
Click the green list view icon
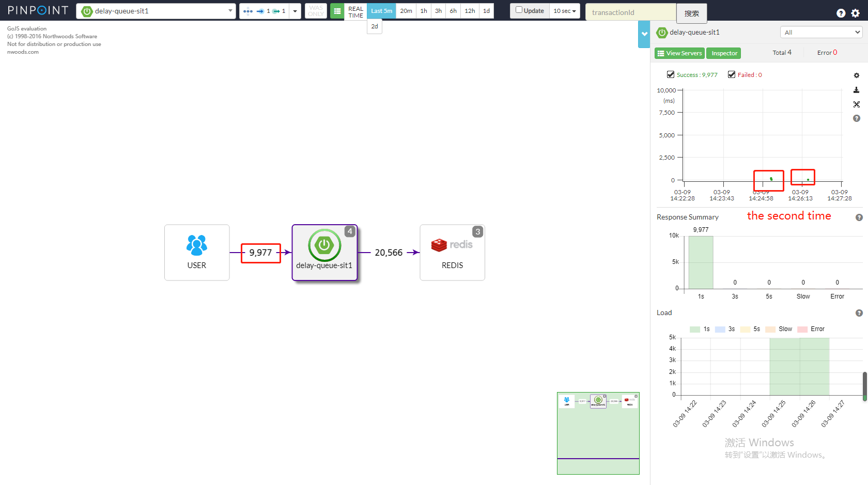pyautogui.click(x=337, y=11)
